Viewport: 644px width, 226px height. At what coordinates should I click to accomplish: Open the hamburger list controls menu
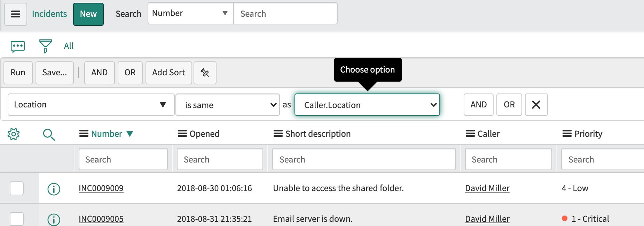click(16, 14)
